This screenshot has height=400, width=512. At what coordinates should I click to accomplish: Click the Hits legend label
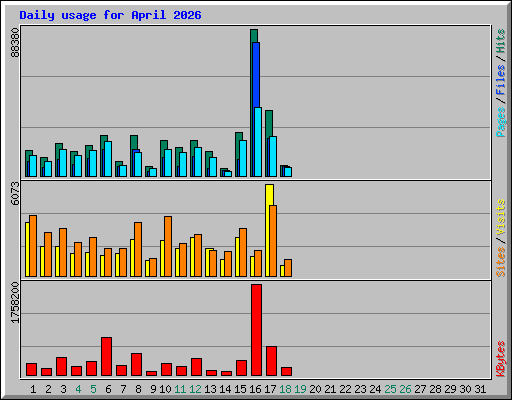[500, 41]
